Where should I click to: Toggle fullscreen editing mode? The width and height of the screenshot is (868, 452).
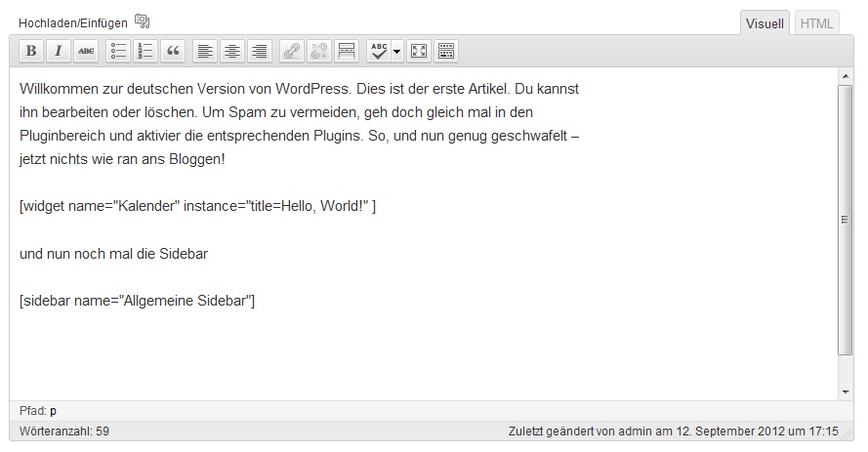click(419, 52)
